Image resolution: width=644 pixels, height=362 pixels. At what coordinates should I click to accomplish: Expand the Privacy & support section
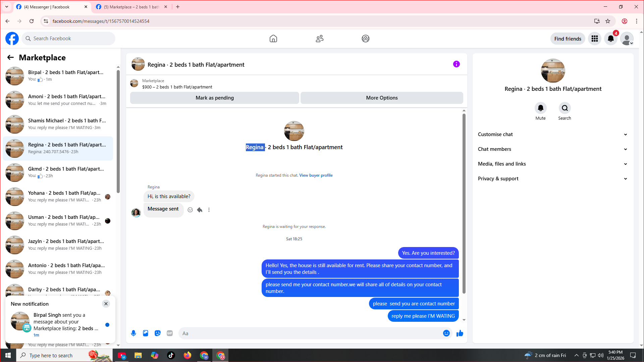point(553,179)
